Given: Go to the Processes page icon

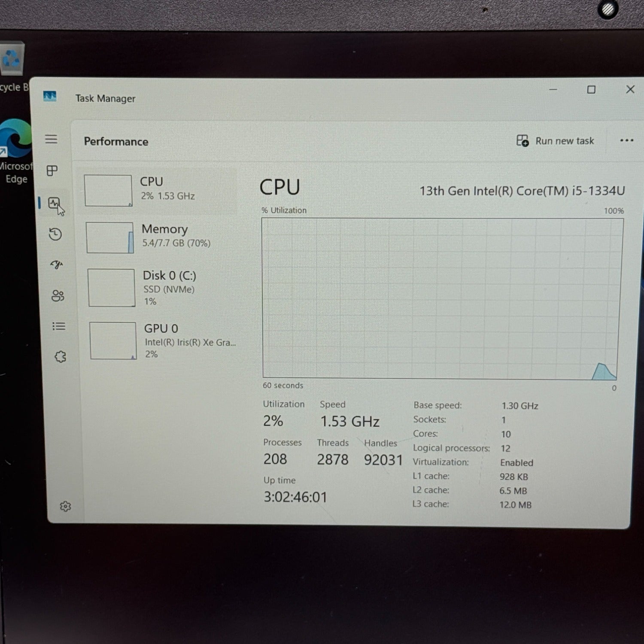Looking at the screenshot, I should click(52, 170).
